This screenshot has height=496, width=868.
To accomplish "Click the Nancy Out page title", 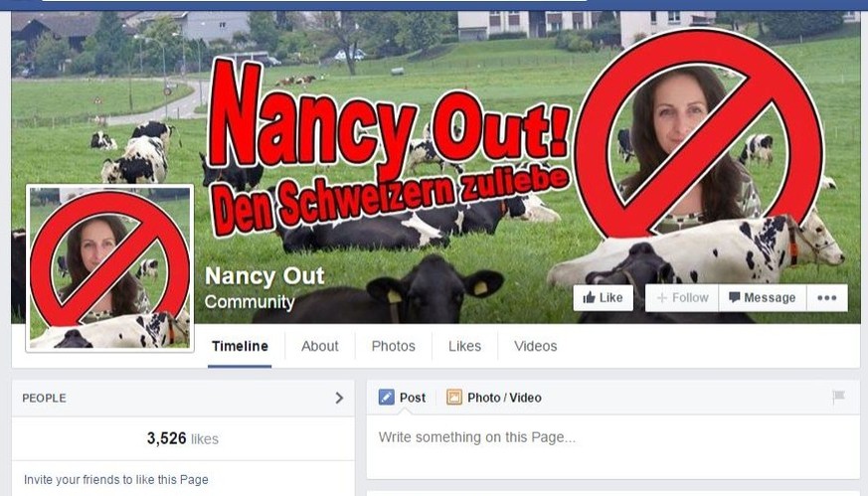I will tap(264, 275).
